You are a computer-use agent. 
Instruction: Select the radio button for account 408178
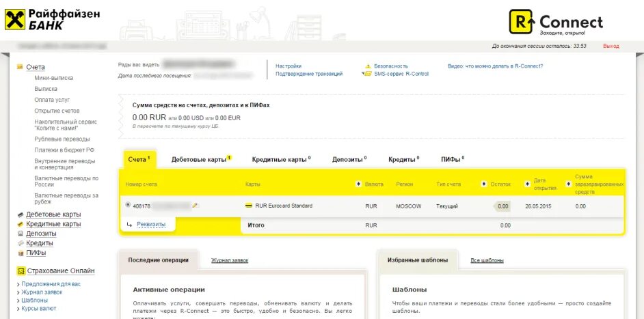[128, 204]
